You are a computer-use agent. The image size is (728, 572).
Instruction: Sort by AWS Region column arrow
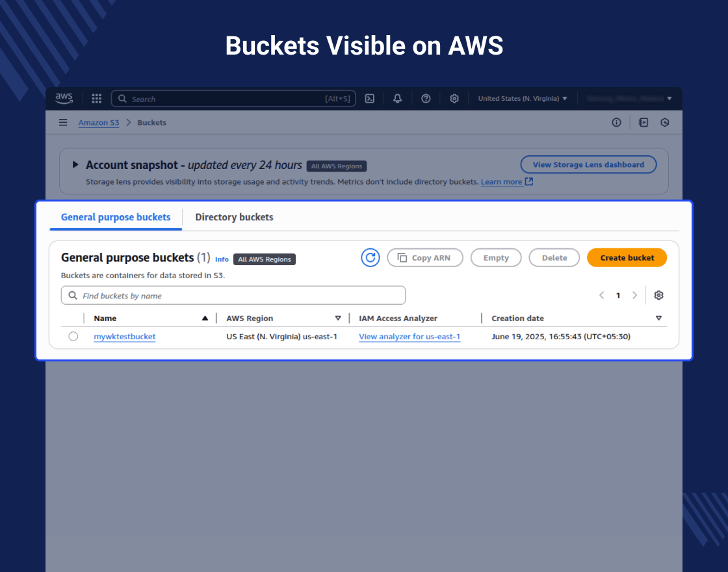pos(338,318)
